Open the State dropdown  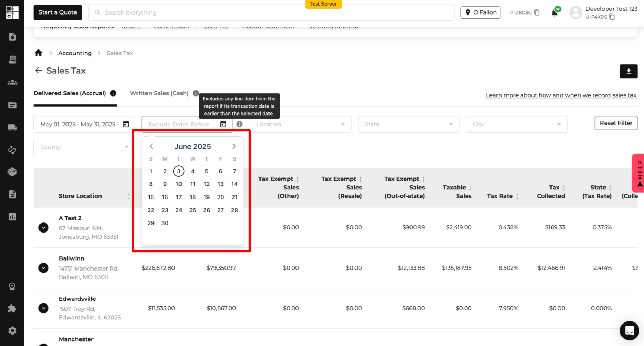[408, 124]
